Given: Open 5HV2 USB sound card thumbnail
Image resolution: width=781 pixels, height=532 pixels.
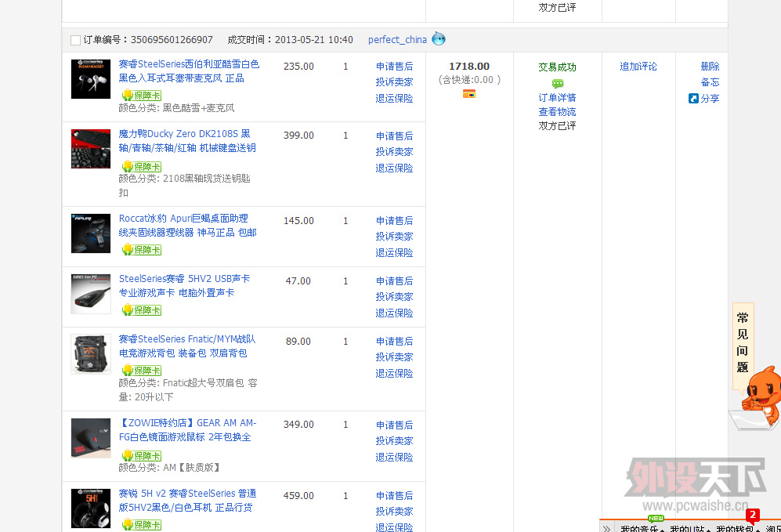Looking at the screenshot, I should tap(91, 294).
